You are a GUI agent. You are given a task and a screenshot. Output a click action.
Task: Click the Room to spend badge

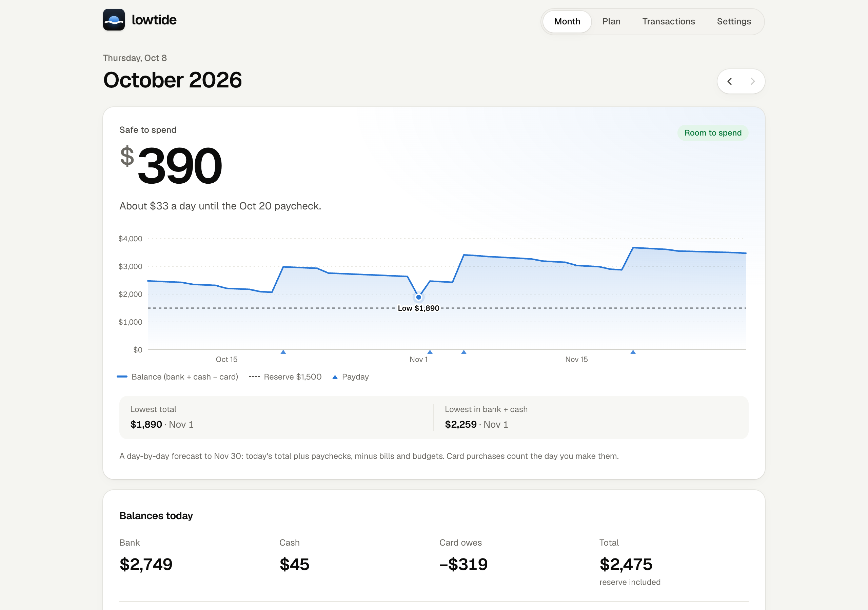(x=713, y=133)
